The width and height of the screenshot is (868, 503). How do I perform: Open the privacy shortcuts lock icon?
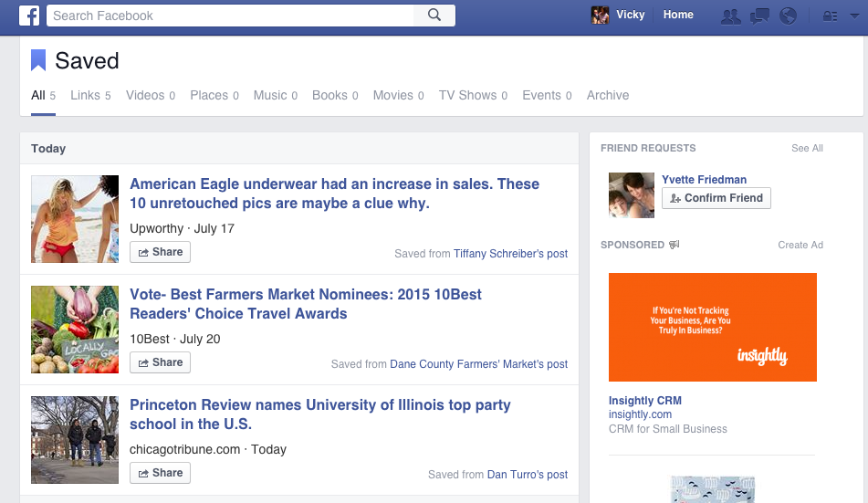[830, 16]
